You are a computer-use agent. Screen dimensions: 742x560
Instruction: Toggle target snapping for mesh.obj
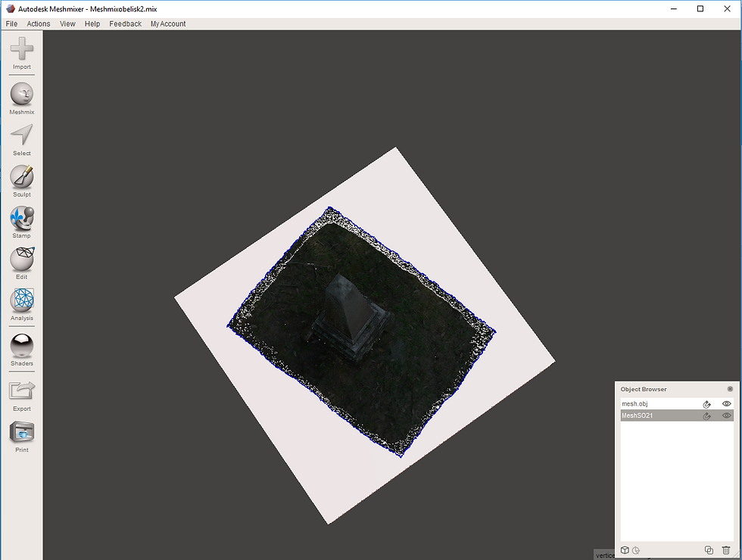(x=707, y=404)
